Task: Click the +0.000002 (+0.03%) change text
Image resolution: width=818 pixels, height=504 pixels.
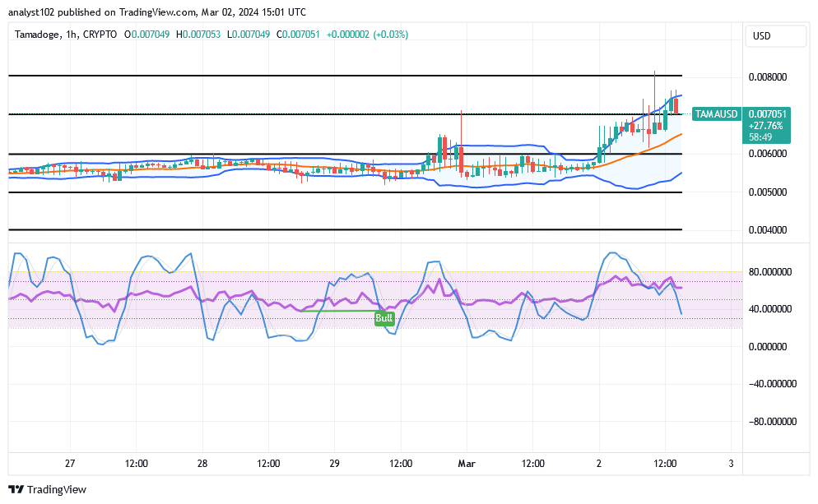Action: 367,35
